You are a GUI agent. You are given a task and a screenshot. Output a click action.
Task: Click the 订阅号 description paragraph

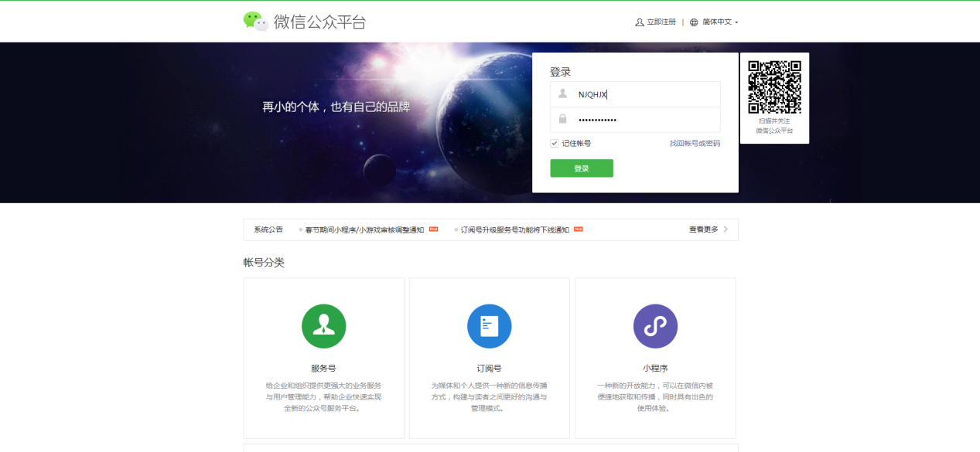(490, 396)
